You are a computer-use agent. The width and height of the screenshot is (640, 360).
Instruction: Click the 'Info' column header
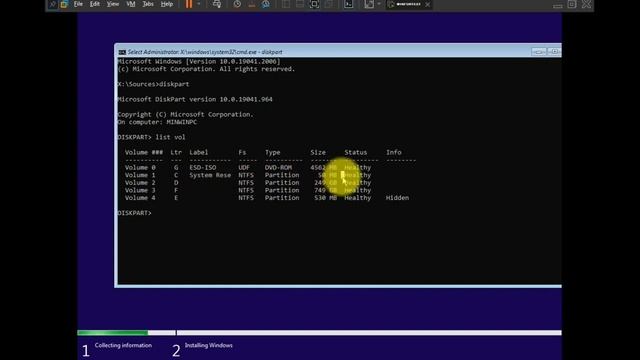click(x=394, y=152)
